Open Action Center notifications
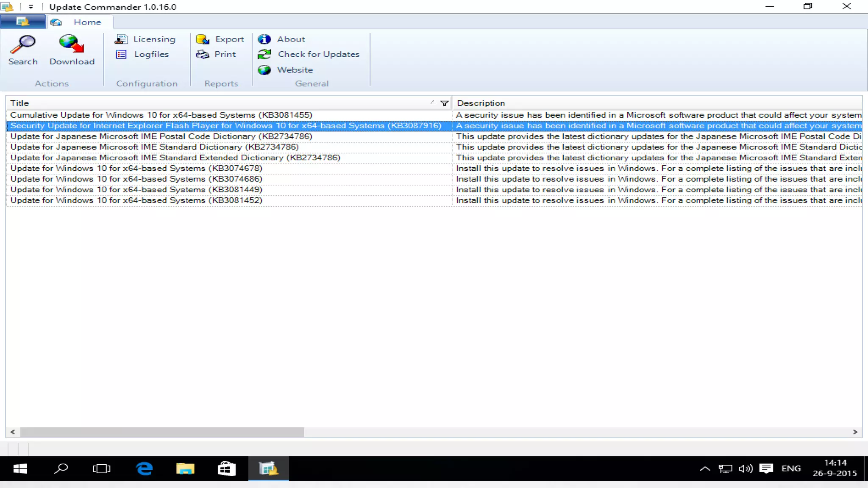 pyautogui.click(x=766, y=469)
